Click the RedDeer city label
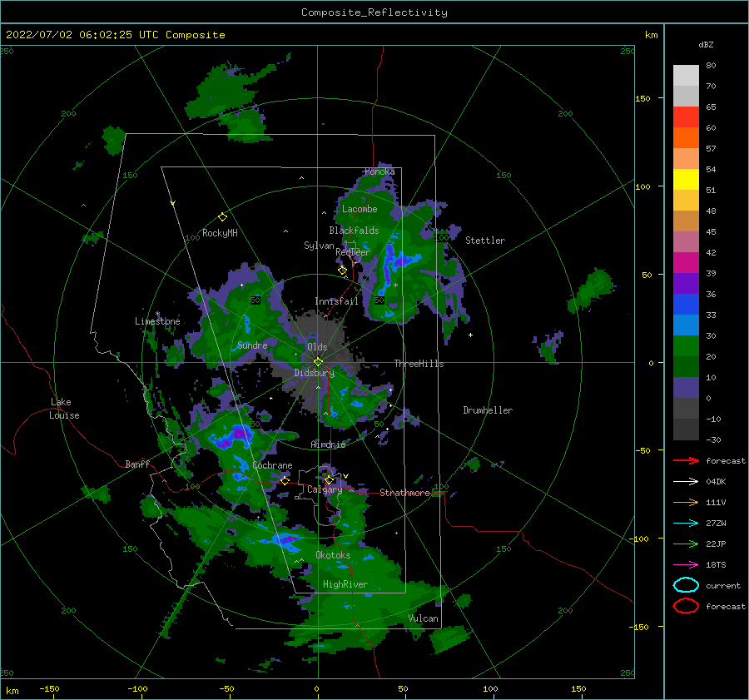749x700 pixels. pyautogui.click(x=353, y=252)
